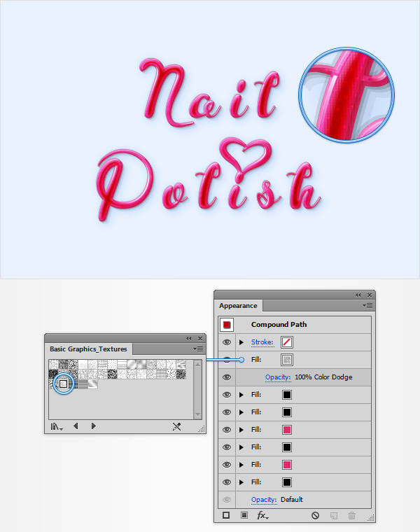Select the circled texture swatch in third row

tap(64, 384)
